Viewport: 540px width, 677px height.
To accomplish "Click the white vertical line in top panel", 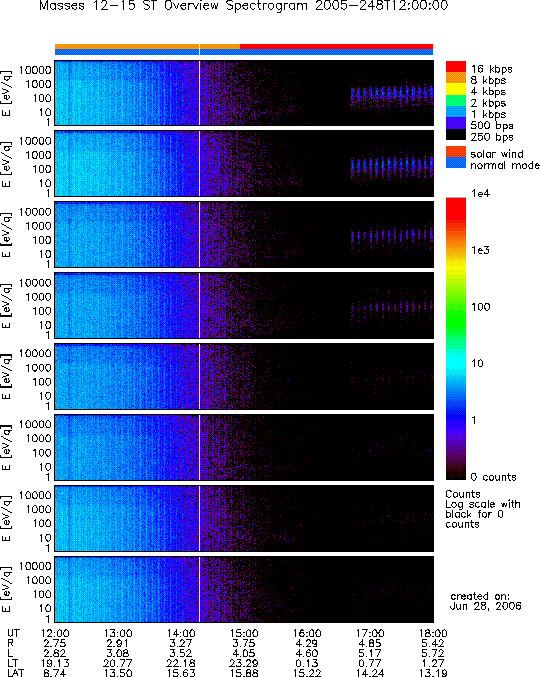I will tap(199, 93).
